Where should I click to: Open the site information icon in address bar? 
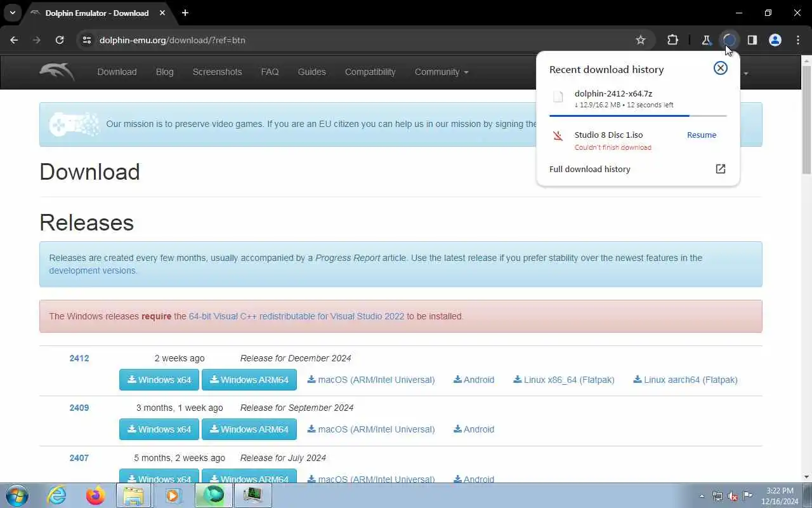pos(88,40)
